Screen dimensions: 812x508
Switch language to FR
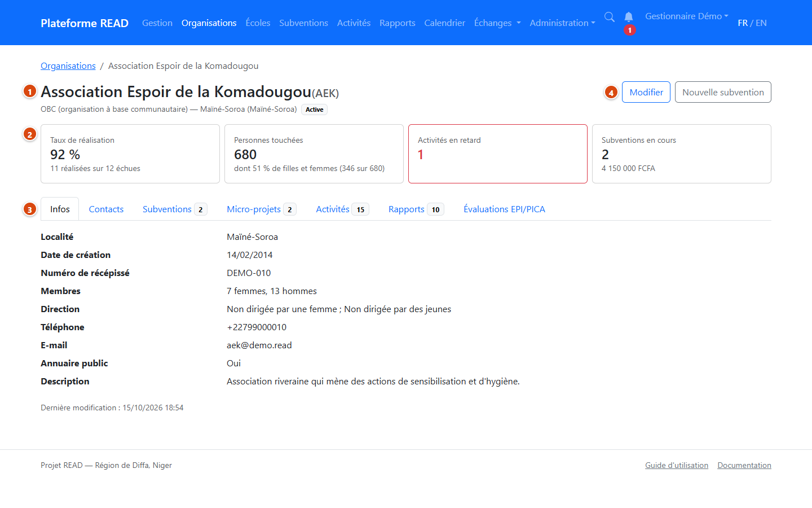[x=743, y=23]
